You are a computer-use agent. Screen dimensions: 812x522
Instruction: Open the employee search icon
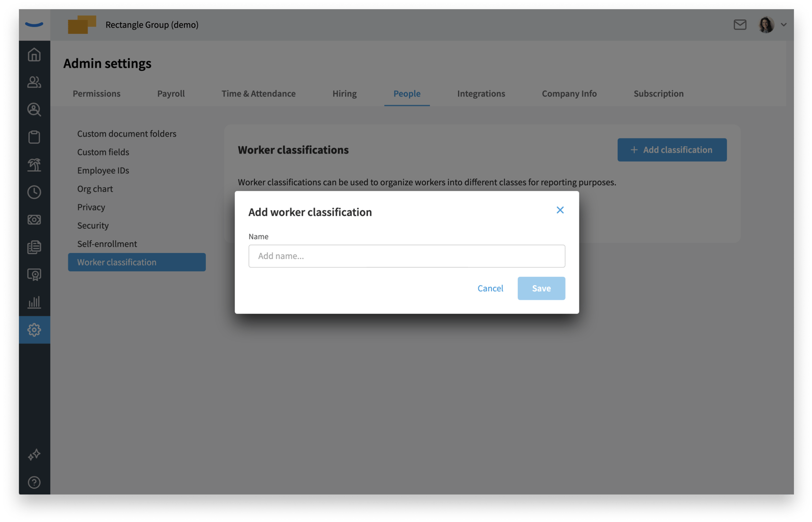pyautogui.click(x=34, y=110)
